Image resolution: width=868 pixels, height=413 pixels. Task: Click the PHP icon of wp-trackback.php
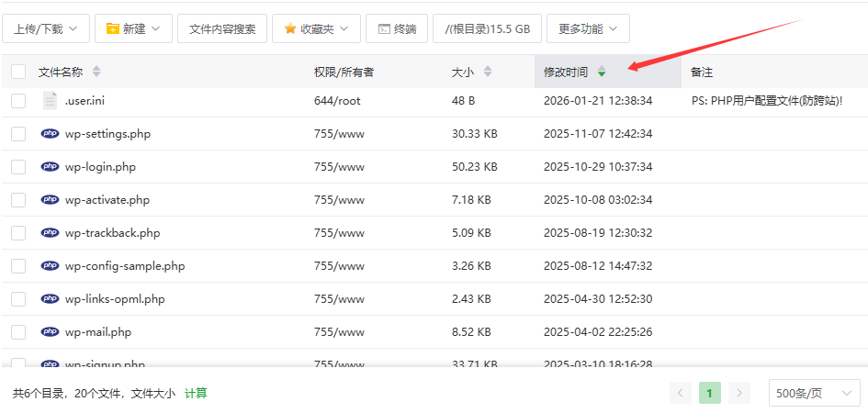point(50,233)
